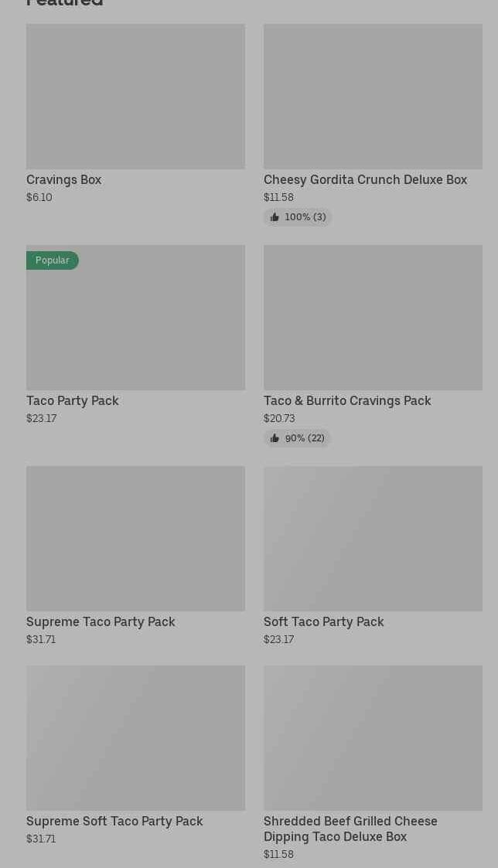Click thumbs-up icon on 90% rating

point(275,438)
